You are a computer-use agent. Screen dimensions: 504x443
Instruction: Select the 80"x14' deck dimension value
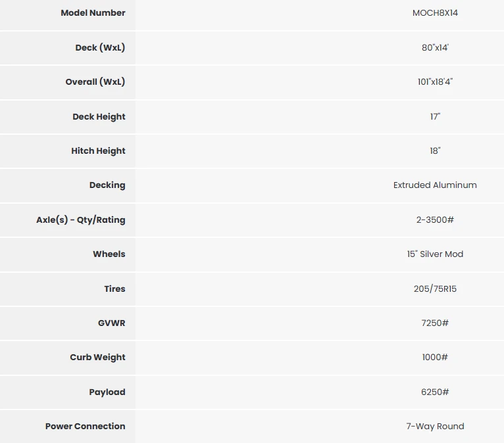(x=435, y=47)
